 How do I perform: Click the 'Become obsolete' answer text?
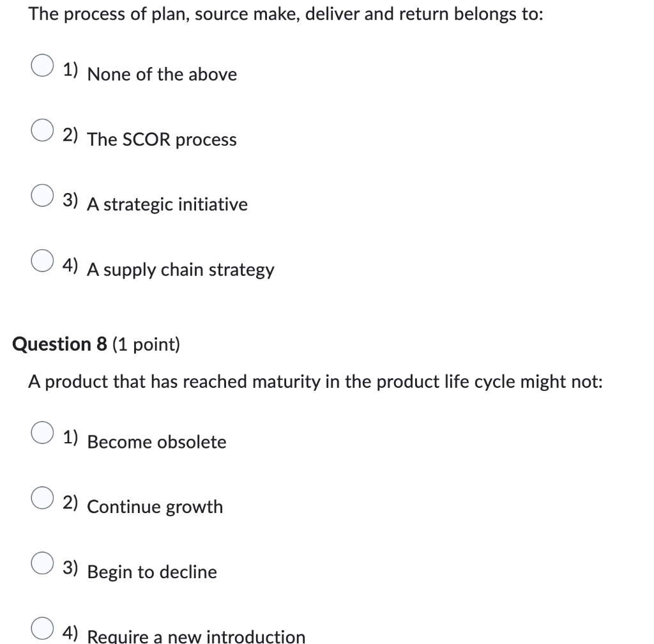pos(156,442)
